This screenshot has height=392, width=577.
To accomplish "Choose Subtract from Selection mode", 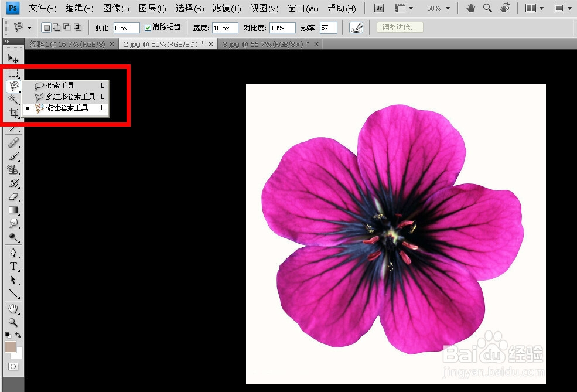I will tap(67, 27).
